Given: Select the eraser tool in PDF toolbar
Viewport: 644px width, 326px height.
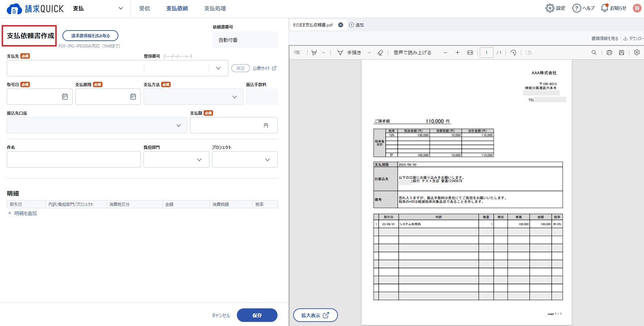Looking at the screenshot, I should 380,53.
